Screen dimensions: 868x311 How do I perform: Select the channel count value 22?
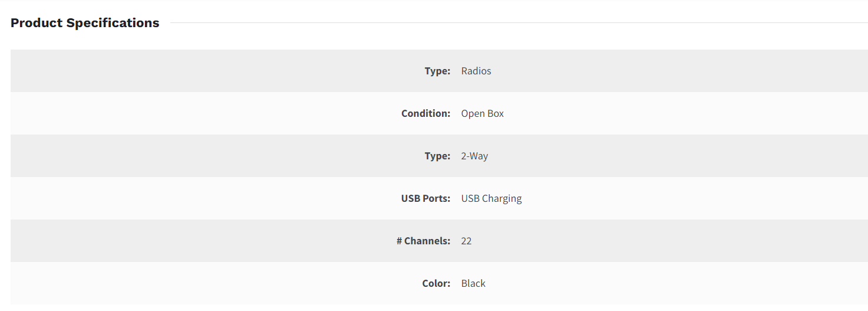click(466, 241)
